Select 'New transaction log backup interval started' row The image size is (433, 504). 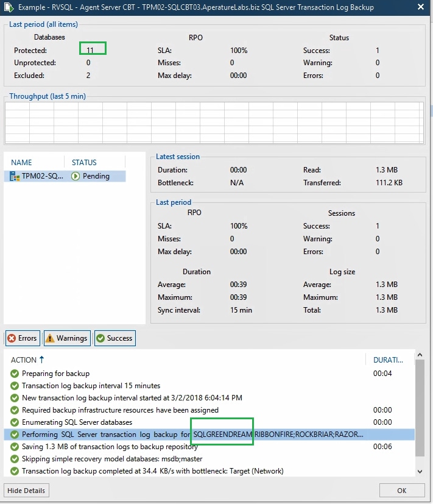pyautogui.click(x=209, y=398)
